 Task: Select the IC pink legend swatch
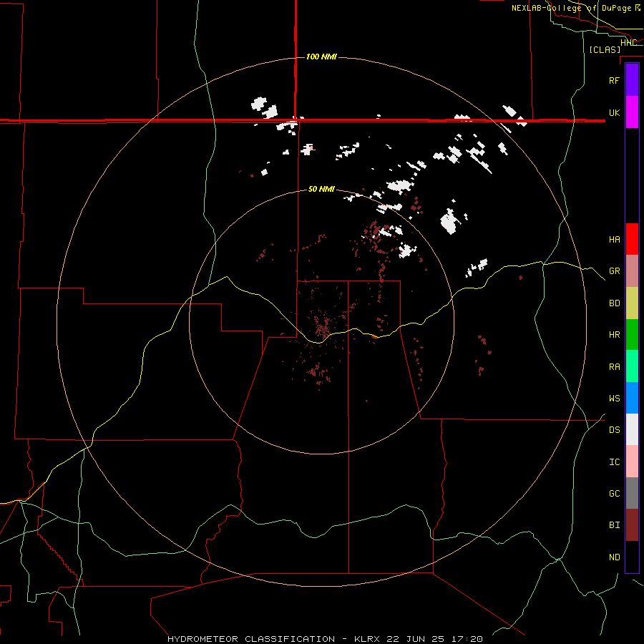tap(632, 462)
